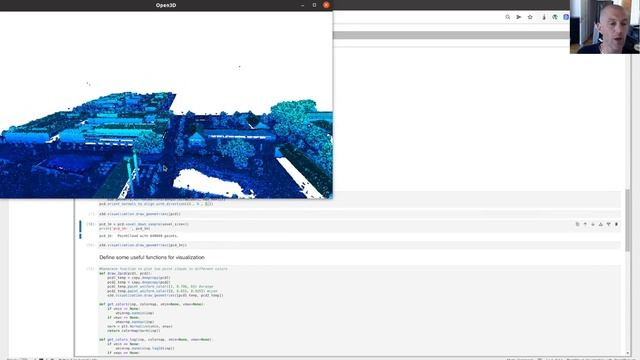Click output text 'PointCloud with ... points.'

coord(148,236)
